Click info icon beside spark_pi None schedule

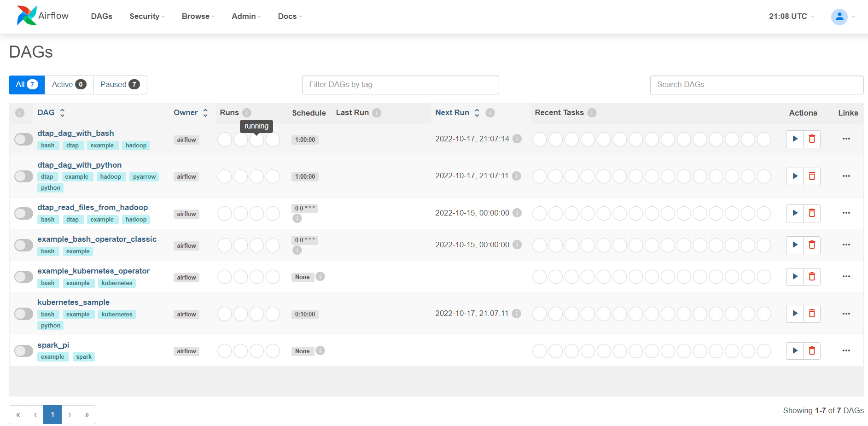click(320, 350)
